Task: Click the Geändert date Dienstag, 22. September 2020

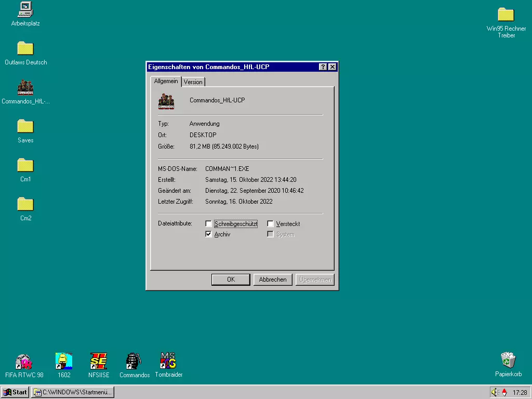Action: pyautogui.click(x=255, y=191)
